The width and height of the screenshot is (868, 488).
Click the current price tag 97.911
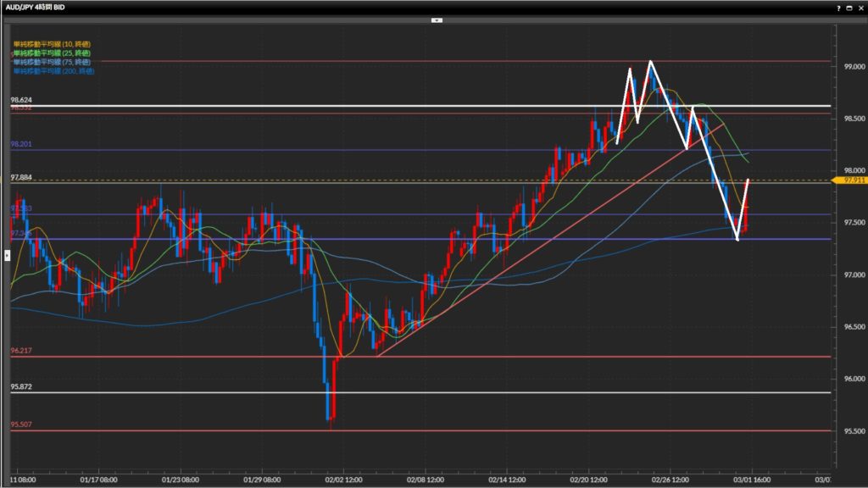coord(848,180)
